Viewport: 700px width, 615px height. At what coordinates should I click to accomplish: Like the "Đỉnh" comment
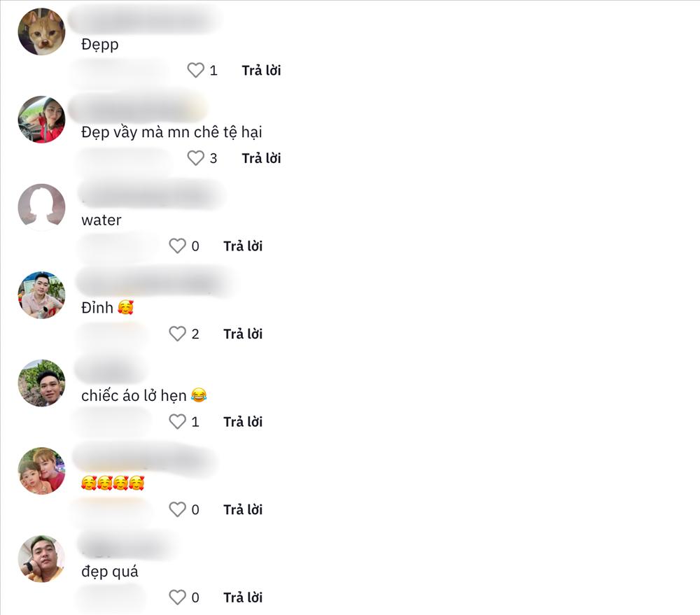(177, 334)
